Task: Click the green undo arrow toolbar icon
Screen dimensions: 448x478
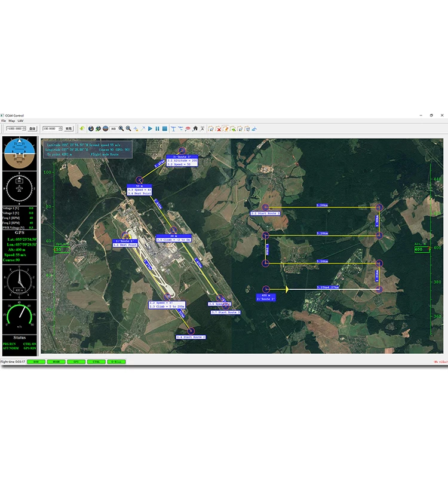Action: click(82, 128)
